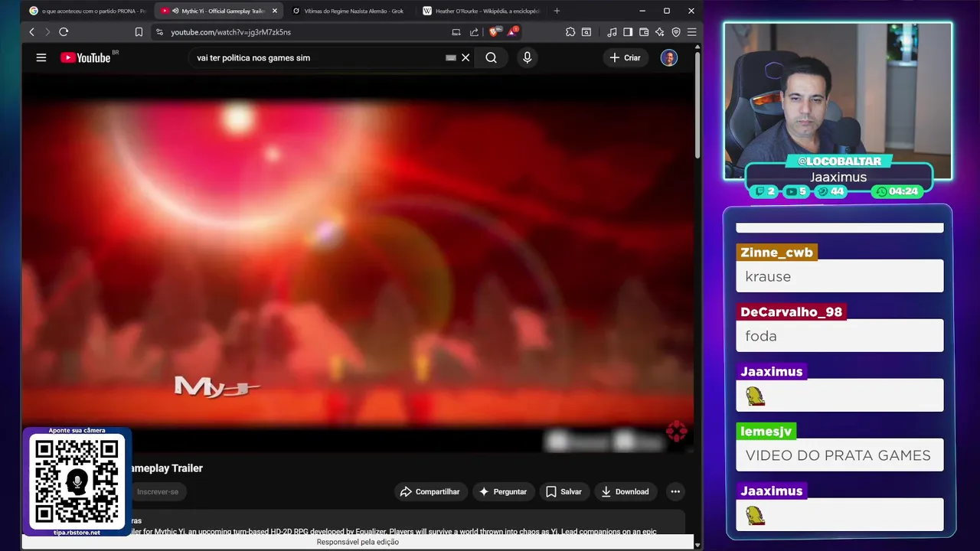Ask about the video with Perguntar
Image resolution: width=980 pixels, height=551 pixels.
pos(503,491)
